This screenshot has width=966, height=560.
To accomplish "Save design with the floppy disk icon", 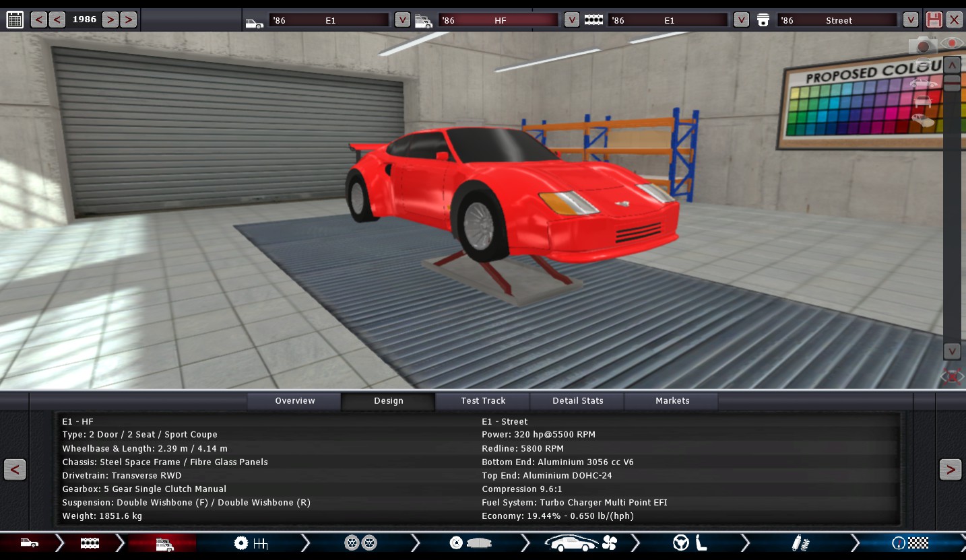I will pyautogui.click(x=934, y=20).
